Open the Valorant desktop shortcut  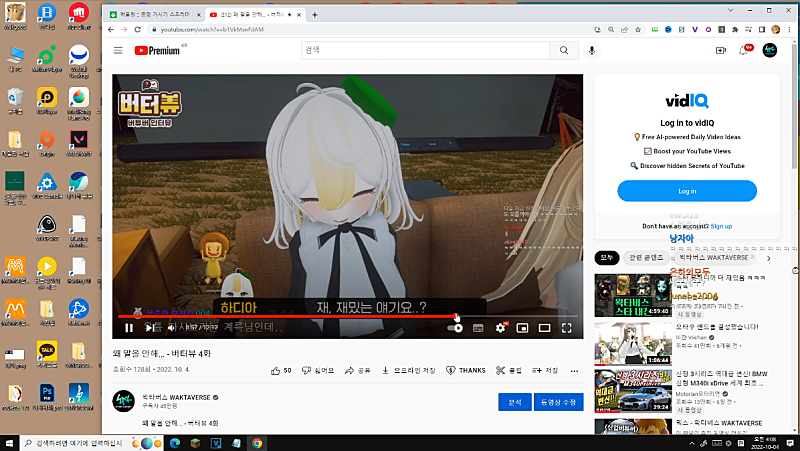click(79, 143)
